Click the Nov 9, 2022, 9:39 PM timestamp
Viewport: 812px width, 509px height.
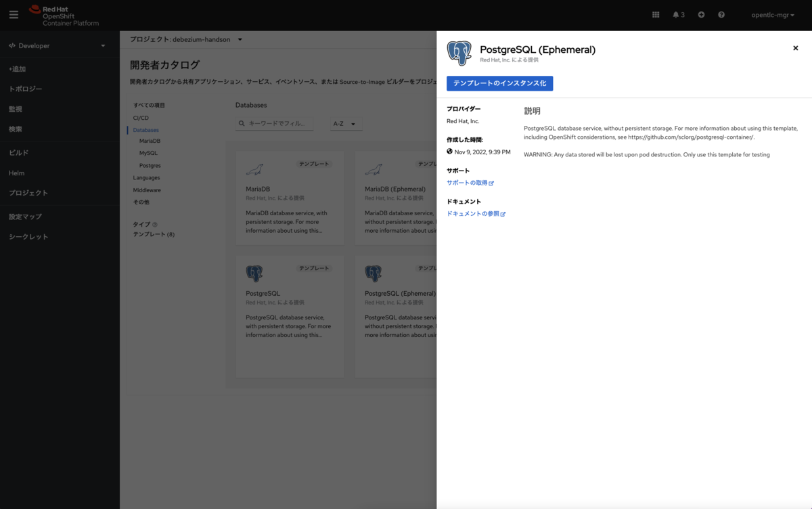pyautogui.click(x=482, y=152)
